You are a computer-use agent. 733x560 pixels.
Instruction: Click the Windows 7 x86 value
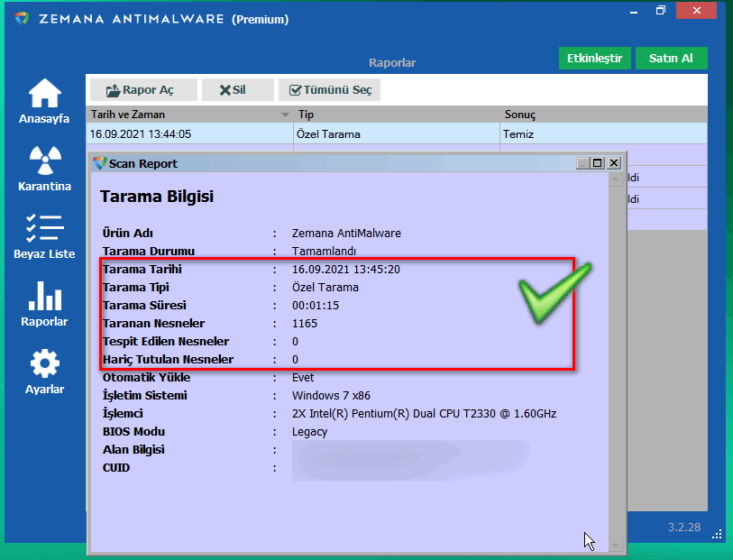coord(331,396)
